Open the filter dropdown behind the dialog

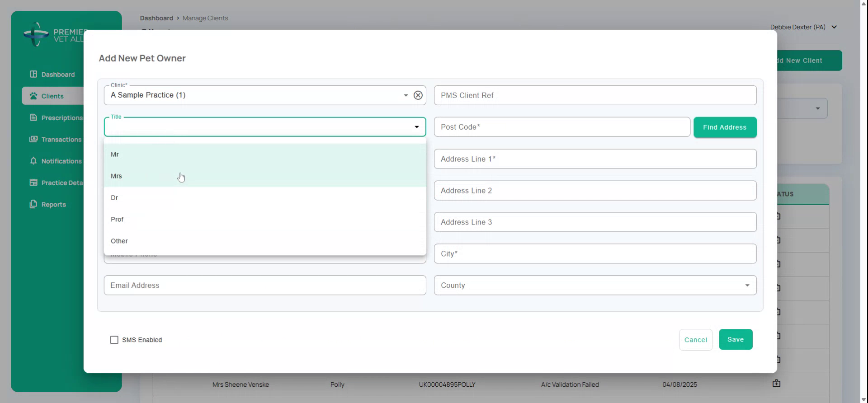click(x=817, y=108)
